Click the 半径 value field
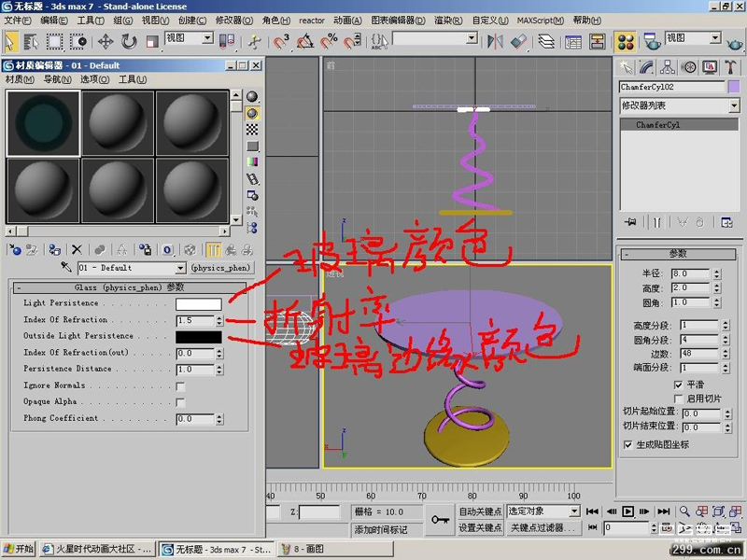 point(690,273)
